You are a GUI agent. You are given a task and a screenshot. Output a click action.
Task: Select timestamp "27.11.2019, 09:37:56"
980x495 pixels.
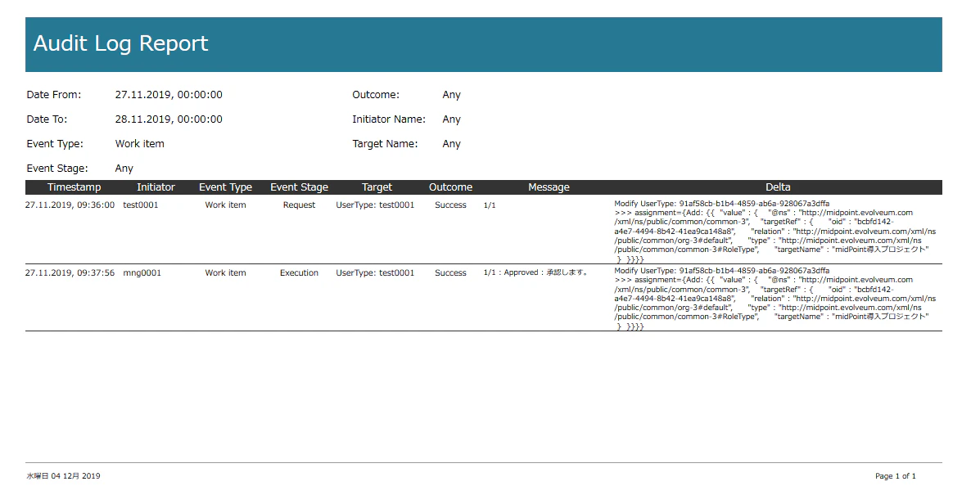coord(70,272)
